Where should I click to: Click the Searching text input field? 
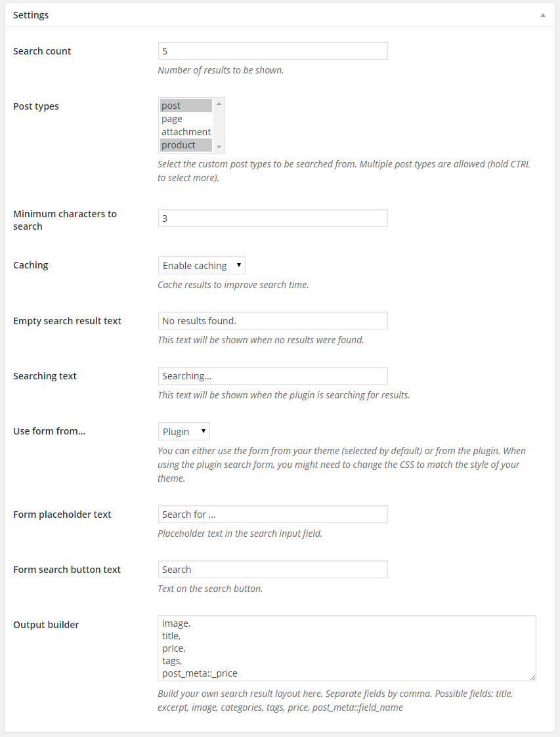click(272, 376)
